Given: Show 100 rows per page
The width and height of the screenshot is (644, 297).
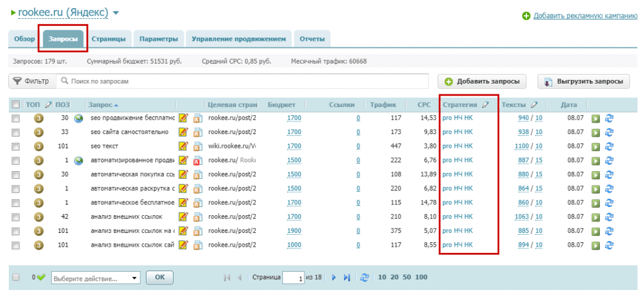Looking at the screenshot, I should [421, 277].
